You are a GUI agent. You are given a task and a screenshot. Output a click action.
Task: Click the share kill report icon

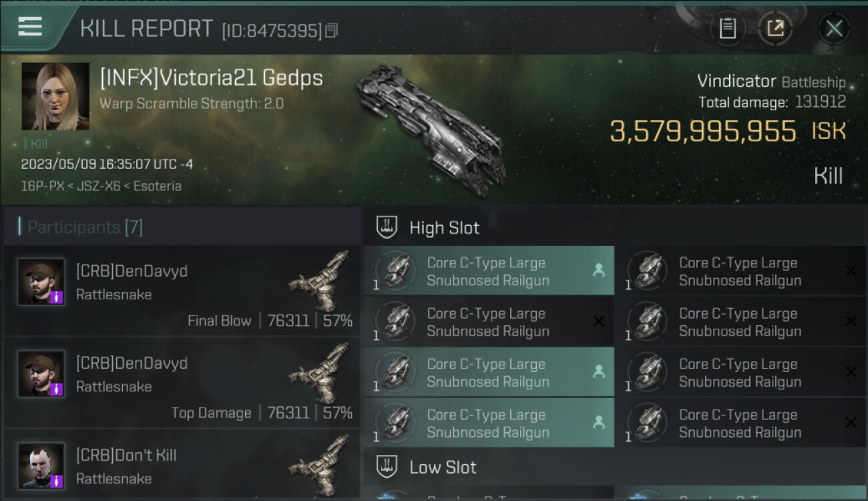click(x=775, y=29)
